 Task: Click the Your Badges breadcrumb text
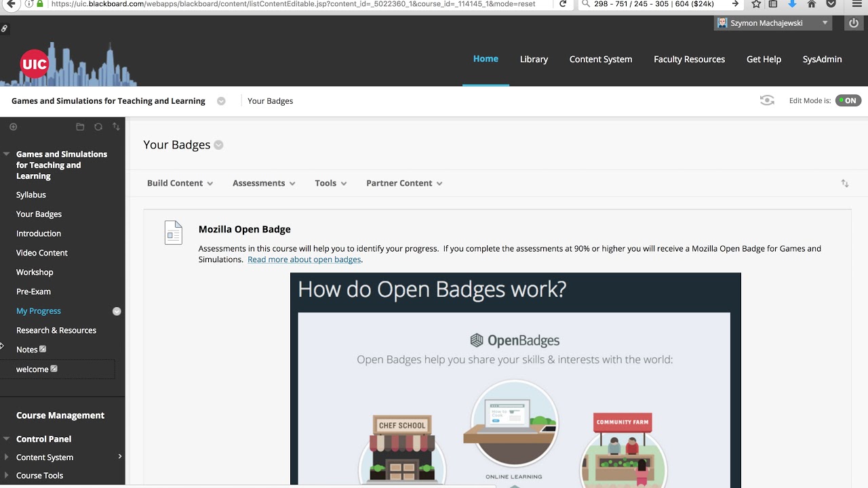270,101
